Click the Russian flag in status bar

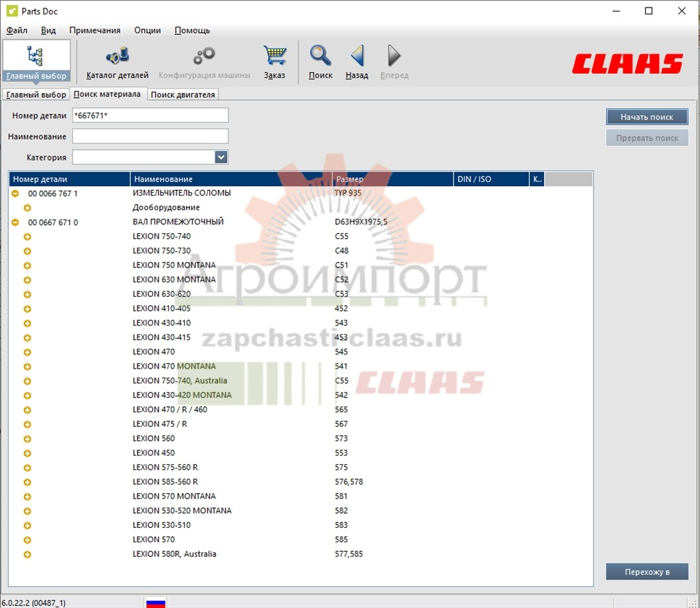coord(156,603)
